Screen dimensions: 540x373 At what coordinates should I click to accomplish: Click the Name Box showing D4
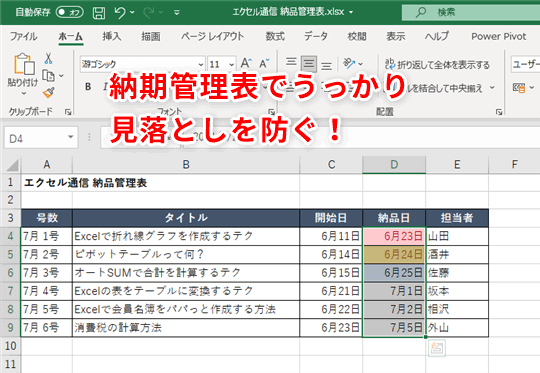(35, 138)
